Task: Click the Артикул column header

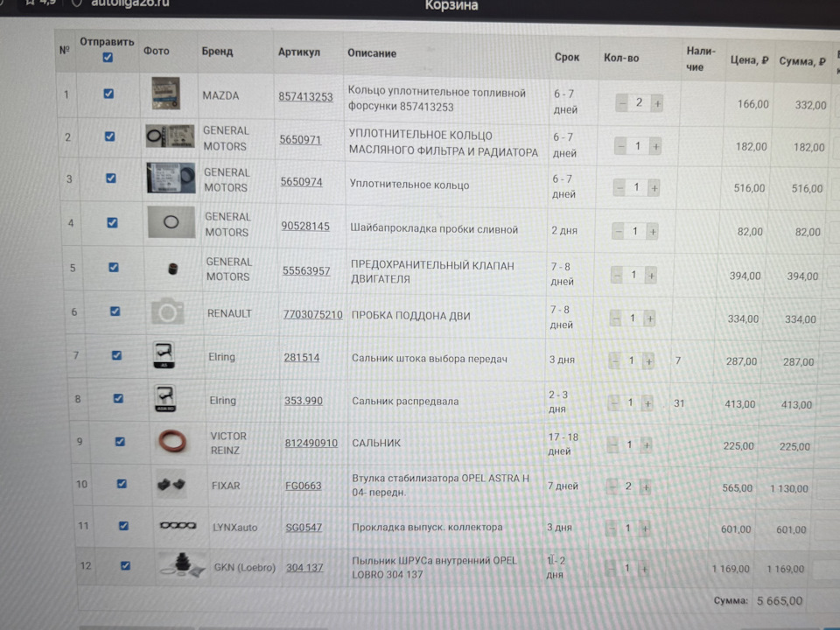Action: 299,52
